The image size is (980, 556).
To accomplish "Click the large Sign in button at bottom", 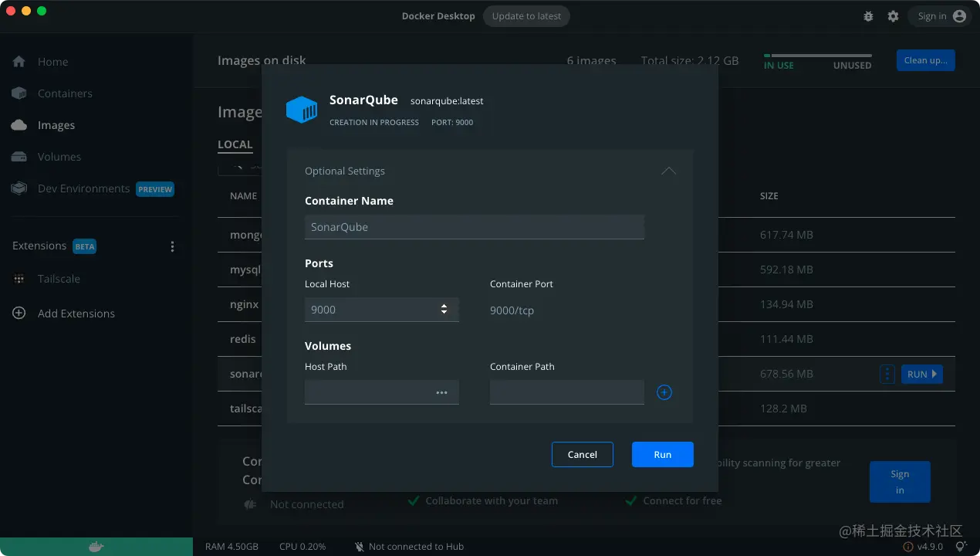I will pyautogui.click(x=900, y=482).
